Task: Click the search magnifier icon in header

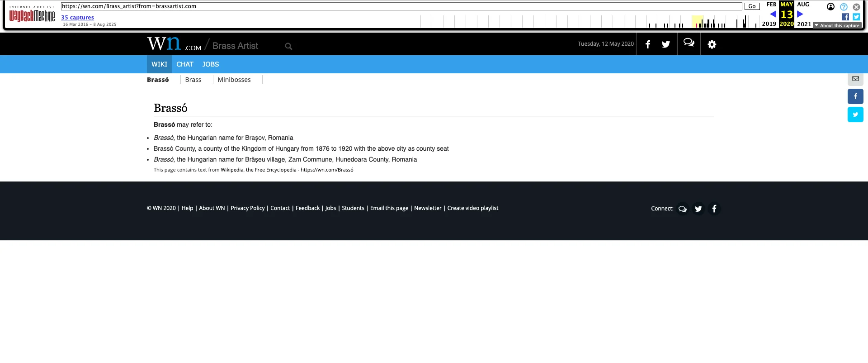Action: (x=288, y=46)
